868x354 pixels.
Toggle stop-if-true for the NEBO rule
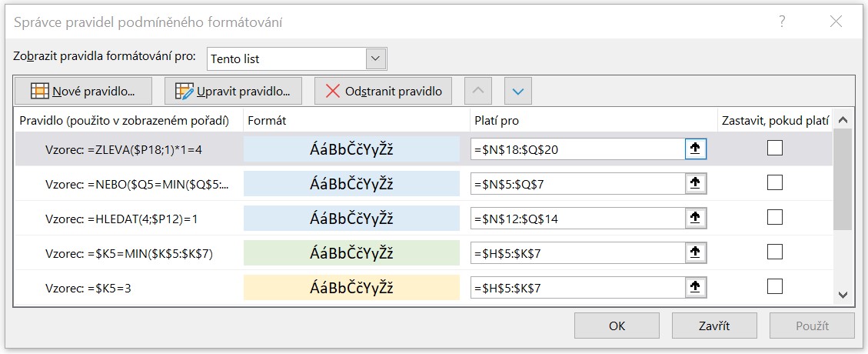[775, 182]
